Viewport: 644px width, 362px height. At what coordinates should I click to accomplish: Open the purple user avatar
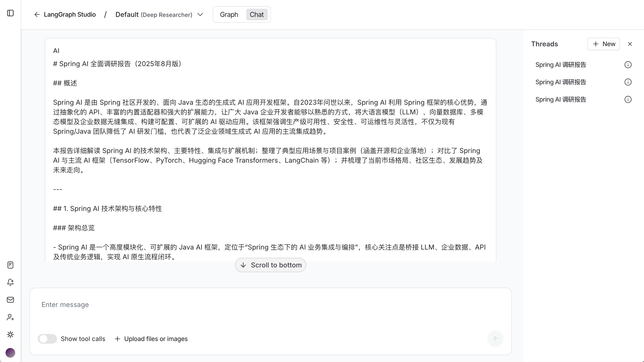click(10, 353)
